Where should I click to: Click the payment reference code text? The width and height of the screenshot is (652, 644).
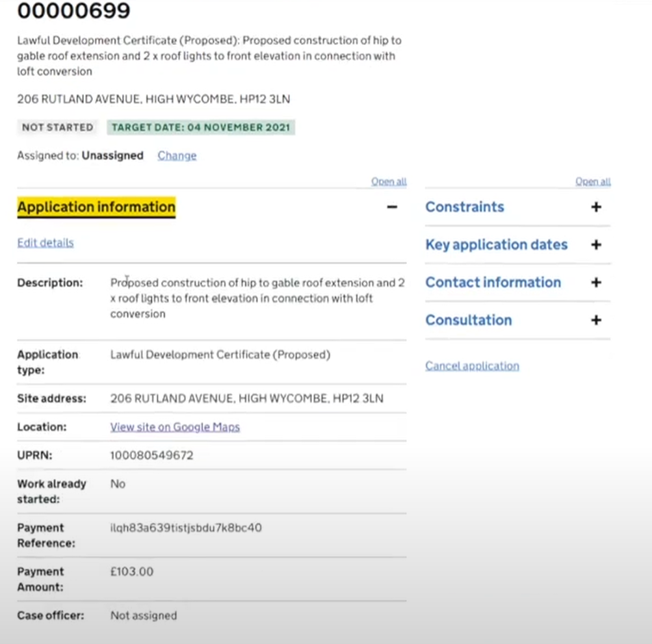pos(186,528)
